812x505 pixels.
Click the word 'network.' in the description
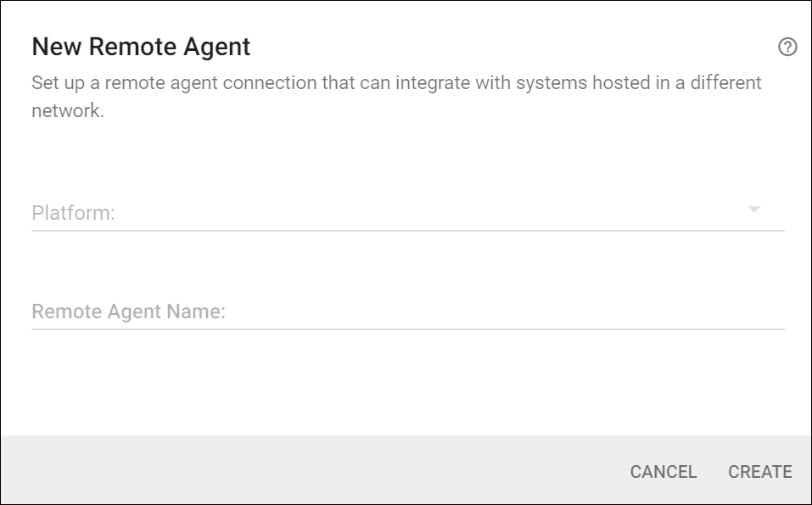(68, 111)
